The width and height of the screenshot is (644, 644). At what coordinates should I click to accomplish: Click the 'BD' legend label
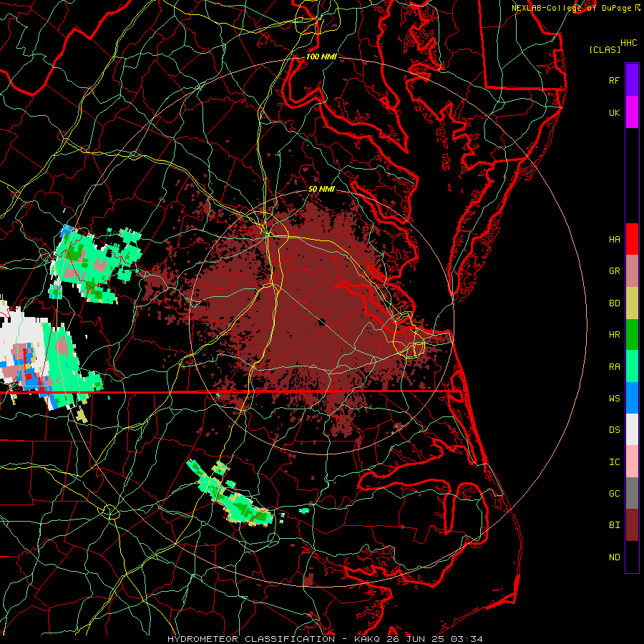click(x=614, y=303)
